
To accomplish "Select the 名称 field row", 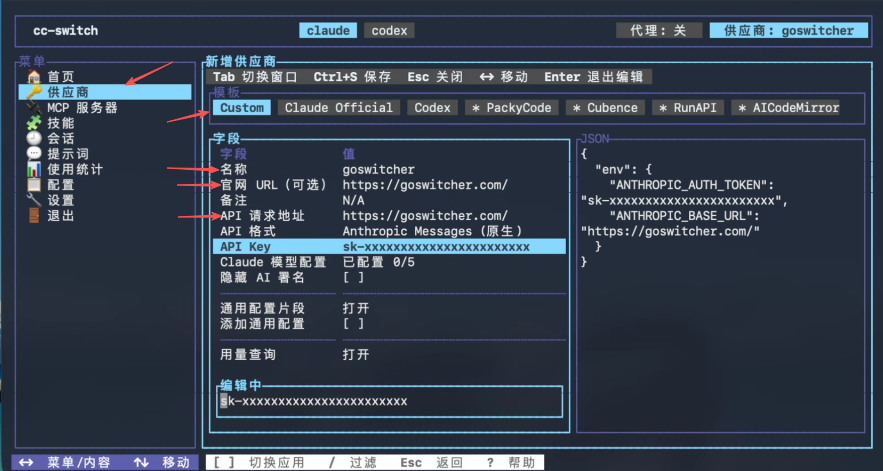I will 389,169.
